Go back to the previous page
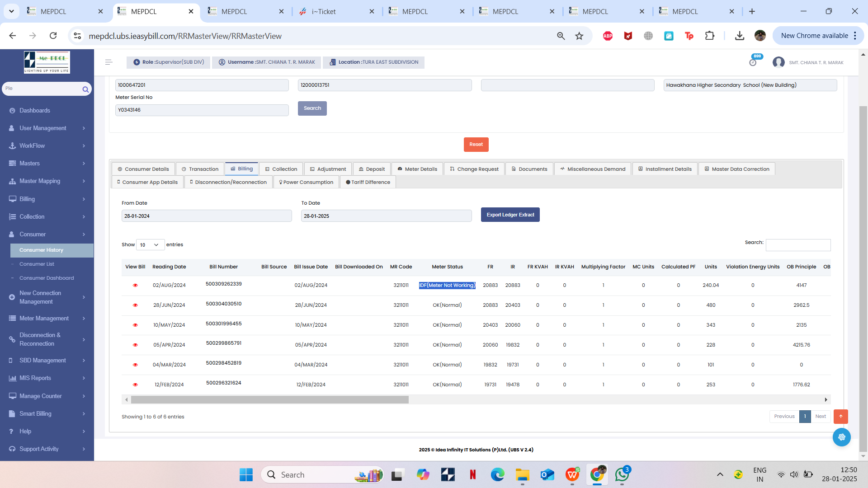Screen dimensions: 868x488 [x=13, y=36]
